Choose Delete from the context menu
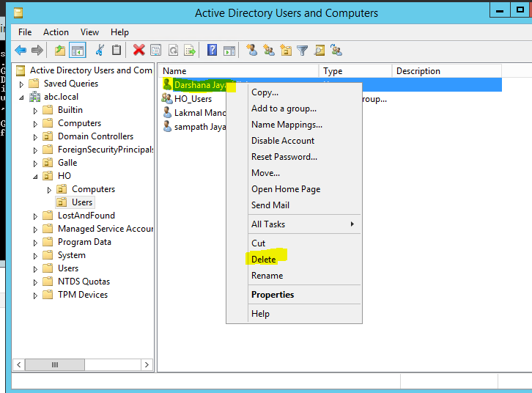This screenshot has width=532, height=393. pyautogui.click(x=304, y=260)
